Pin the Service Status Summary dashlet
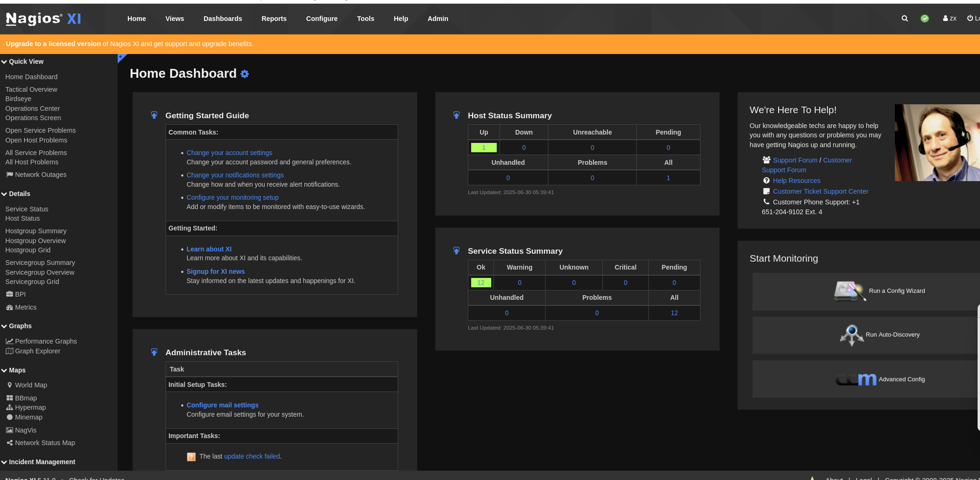 [x=456, y=250]
